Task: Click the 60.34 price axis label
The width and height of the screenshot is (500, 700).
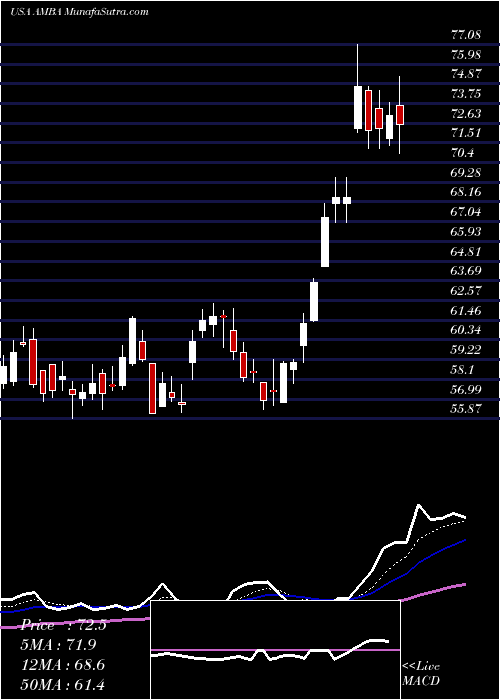Action: pos(467,330)
